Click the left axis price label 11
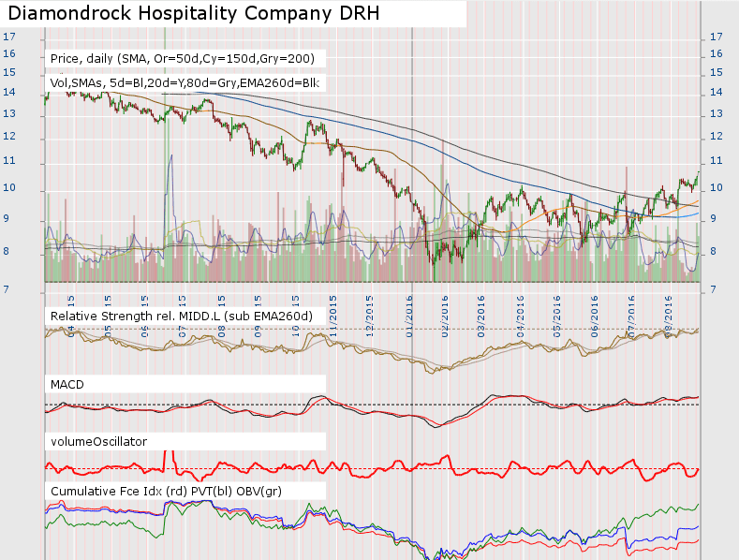The width and height of the screenshot is (739, 560). coord(9,160)
